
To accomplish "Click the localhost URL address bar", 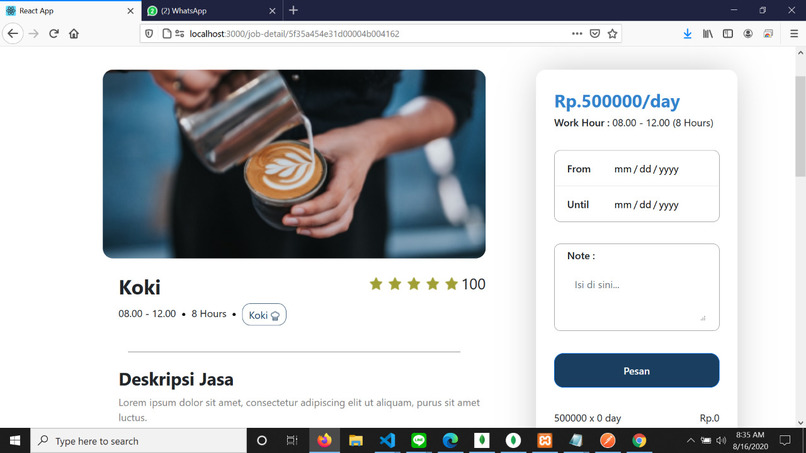I will coord(380,34).
